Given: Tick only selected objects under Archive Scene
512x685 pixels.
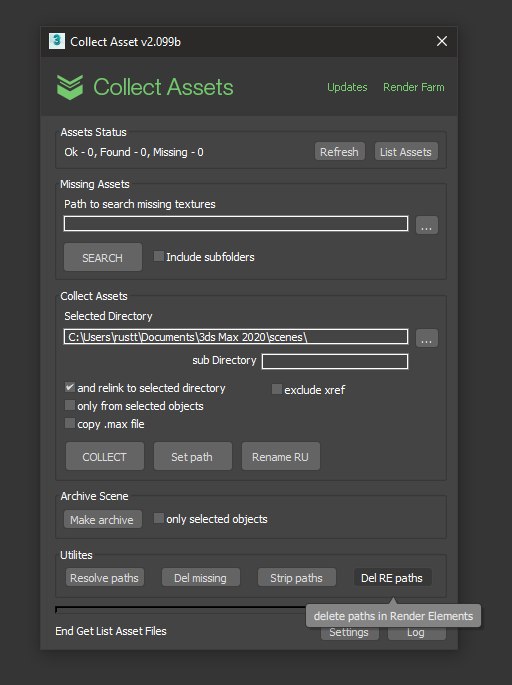Looking at the screenshot, I should 159,518.
